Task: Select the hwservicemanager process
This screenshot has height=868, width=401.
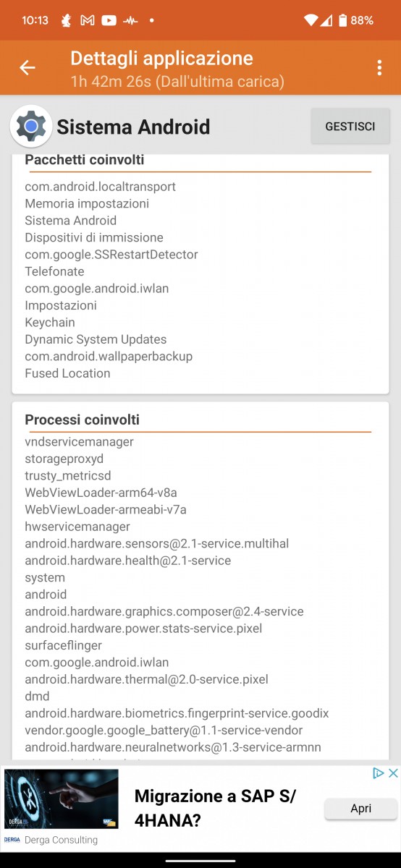Action: (77, 527)
